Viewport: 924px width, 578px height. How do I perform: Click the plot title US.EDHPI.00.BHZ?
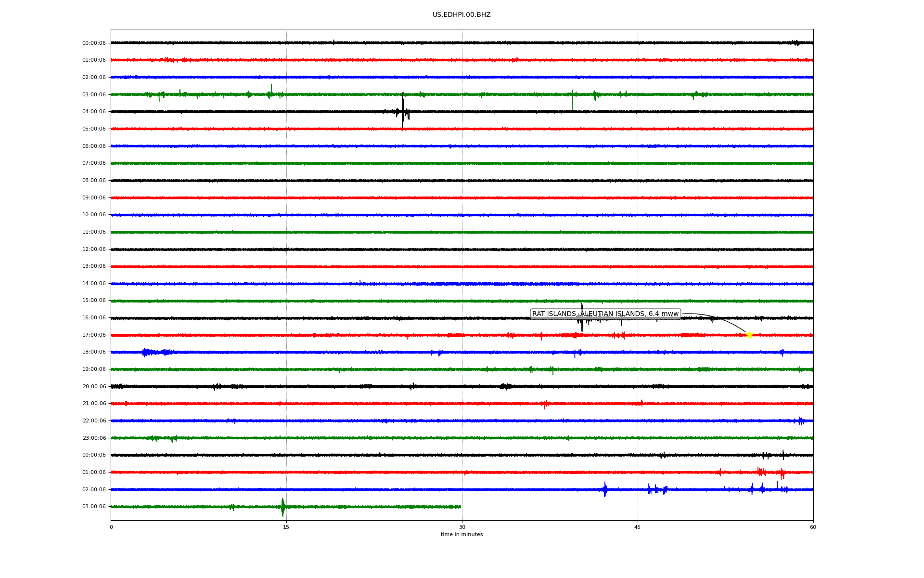pyautogui.click(x=462, y=15)
